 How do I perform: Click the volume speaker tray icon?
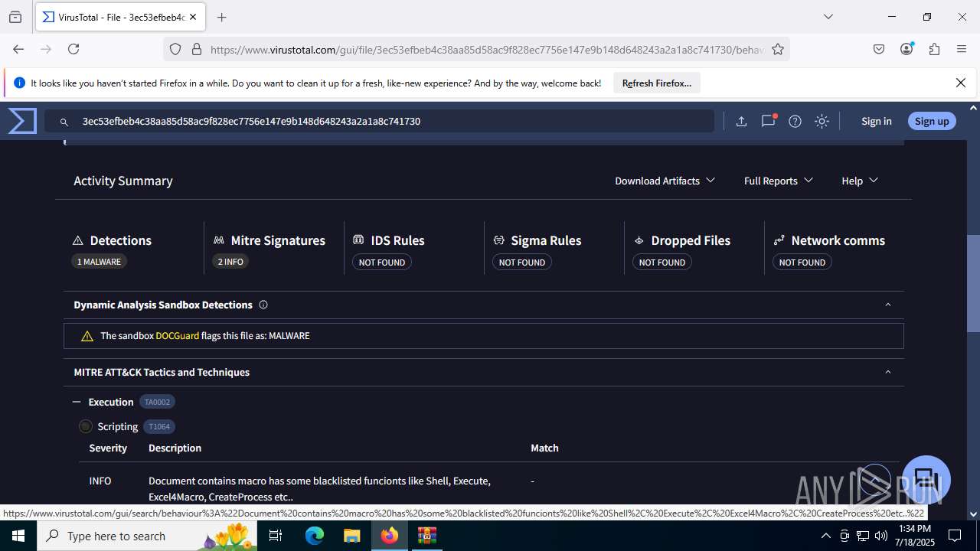coord(881,536)
